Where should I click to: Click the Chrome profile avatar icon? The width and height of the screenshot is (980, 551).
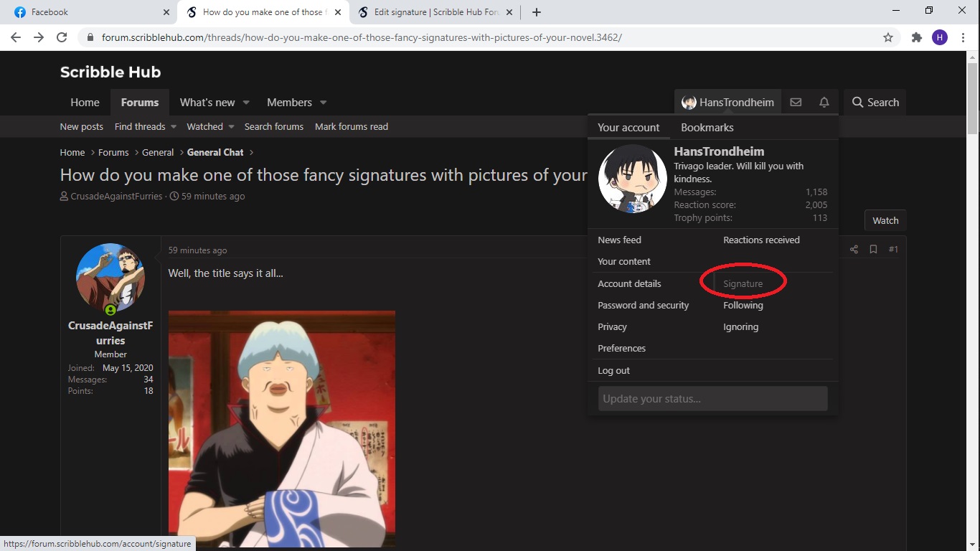[940, 37]
